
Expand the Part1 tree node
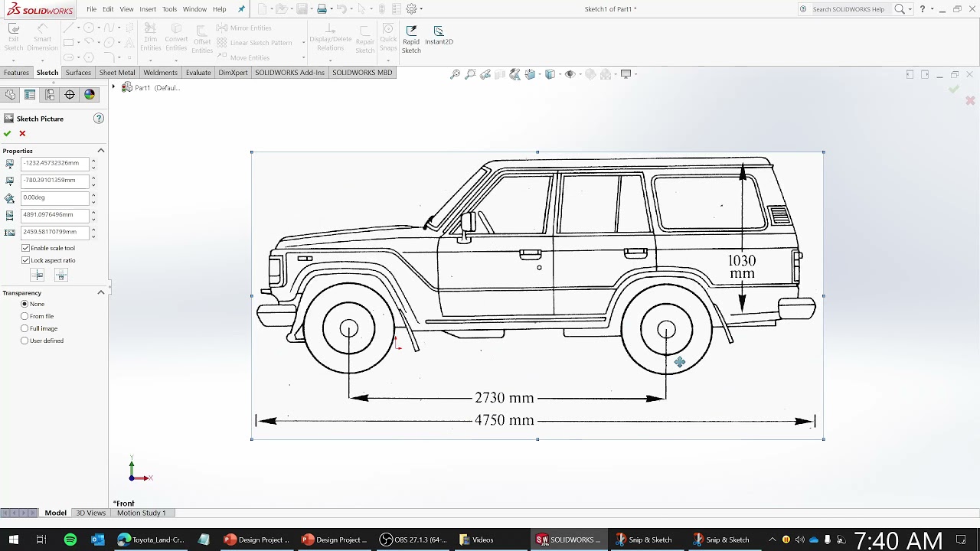pyautogui.click(x=113, y=87)
